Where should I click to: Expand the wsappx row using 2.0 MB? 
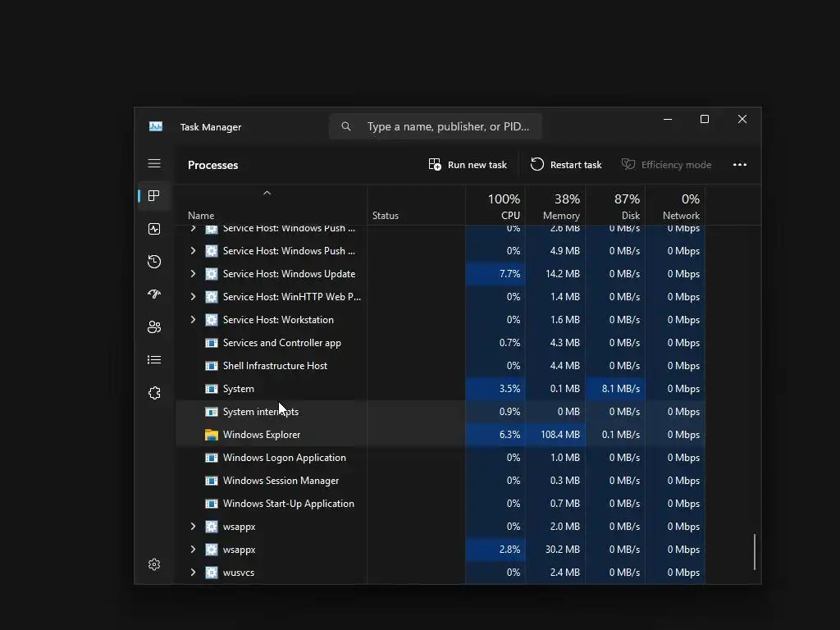point(193,527)
